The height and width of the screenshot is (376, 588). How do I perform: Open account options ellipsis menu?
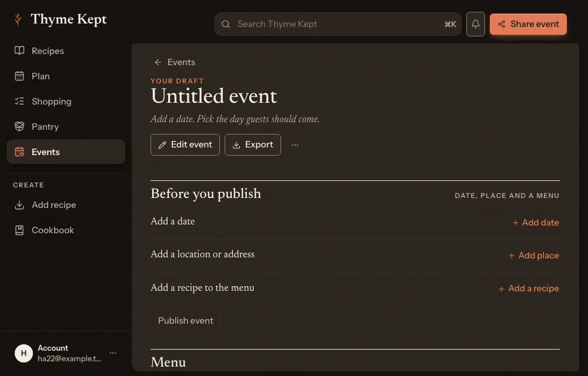tap(113, 352)
